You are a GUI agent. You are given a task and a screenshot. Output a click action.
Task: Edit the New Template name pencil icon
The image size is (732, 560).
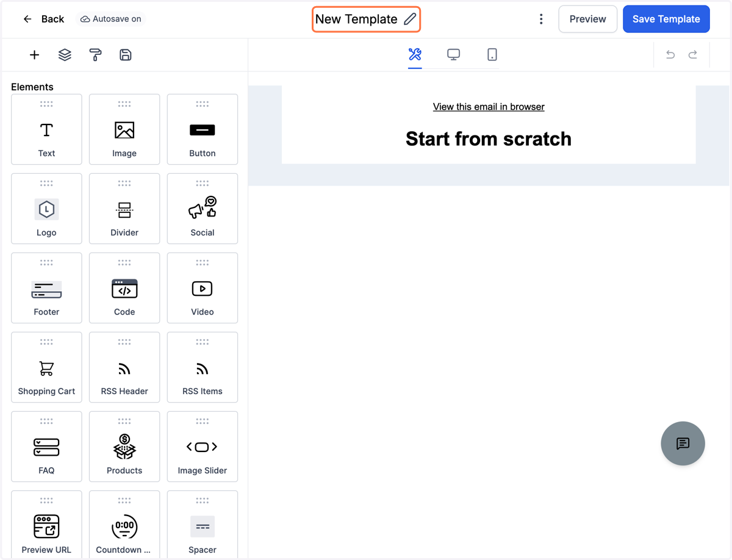pyautogui.click(x=411, y=19)
